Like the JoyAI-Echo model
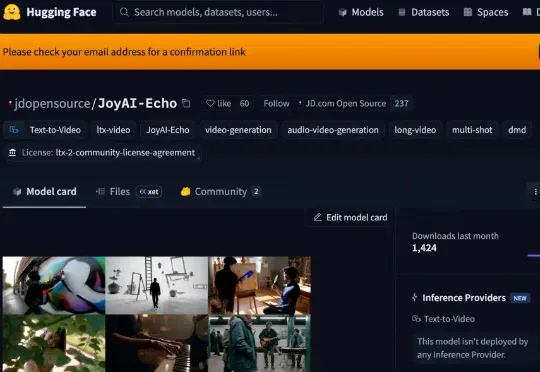 coord(219,103)
